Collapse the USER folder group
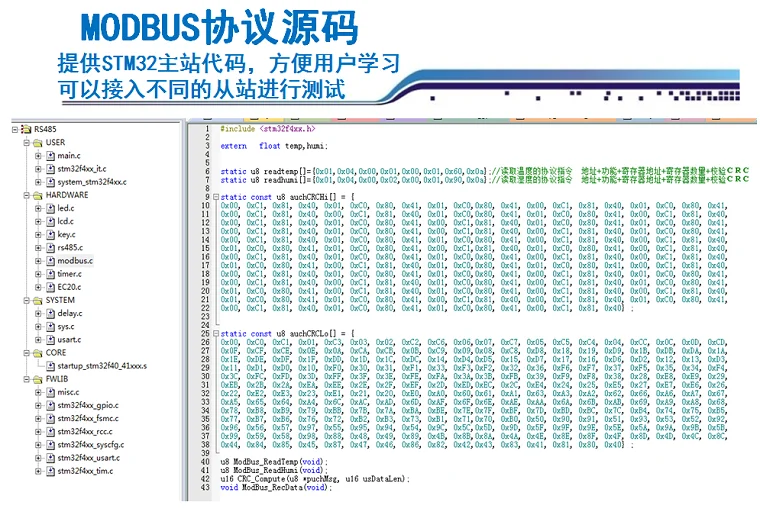The width and height of the screenshot is (760, 531). (x=27, y=142)
